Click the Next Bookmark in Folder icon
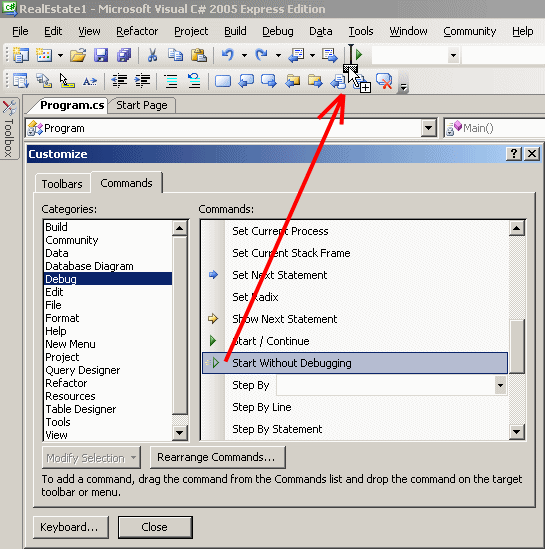This screenshot has height=549, width=545. coord(315,81)
